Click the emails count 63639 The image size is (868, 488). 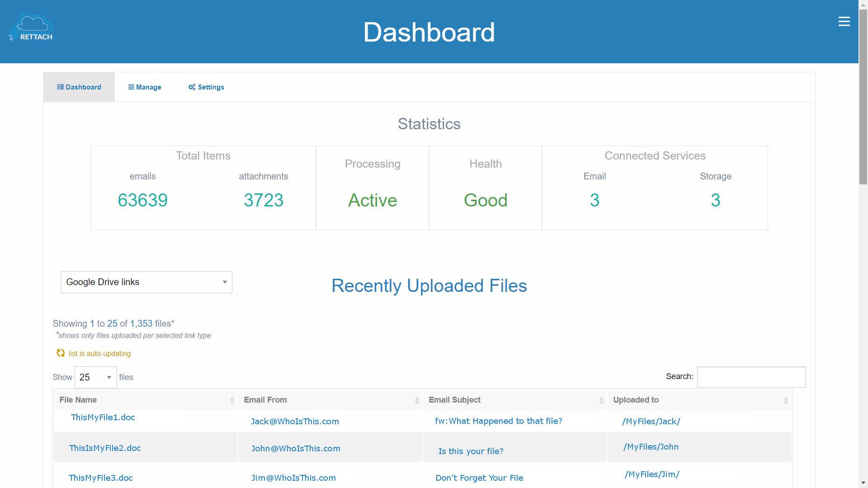142,200
